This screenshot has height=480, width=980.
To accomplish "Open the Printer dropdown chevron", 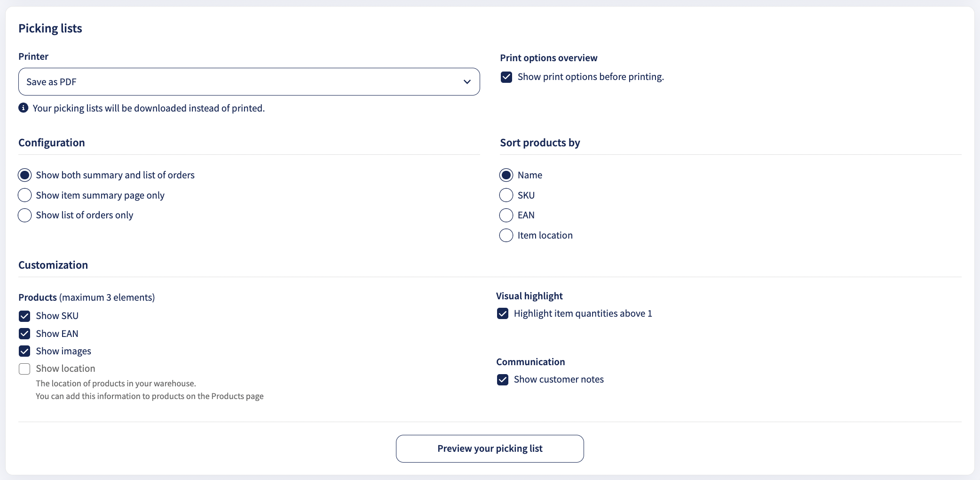I will (467, 82).
